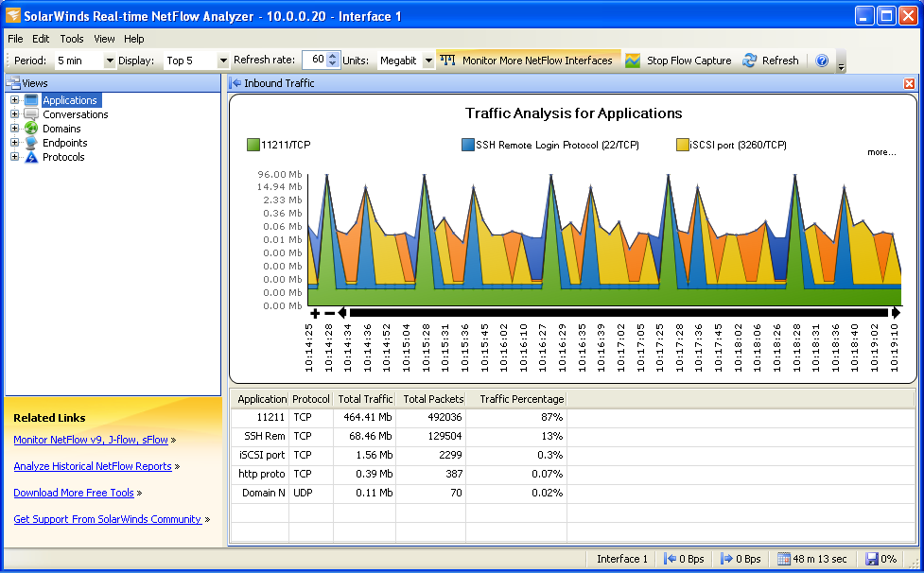Viewport: 924px width, 573px height.
Task: Click the Download More Free Tools link
Action: [x=74, y=493]
